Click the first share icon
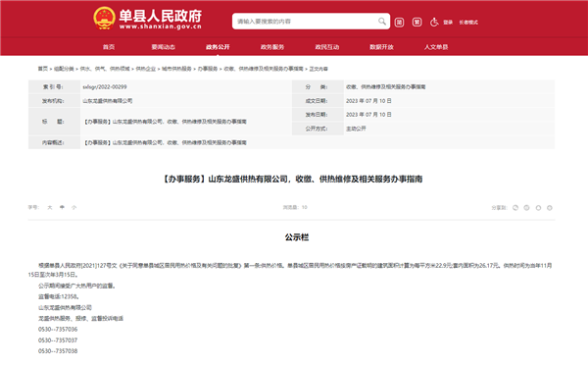This screenshot has height=366, width=588. 515,208
